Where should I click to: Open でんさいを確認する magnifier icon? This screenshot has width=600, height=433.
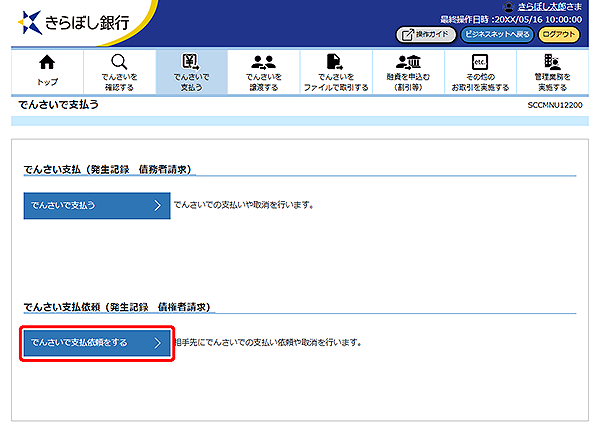click(119, 62)
